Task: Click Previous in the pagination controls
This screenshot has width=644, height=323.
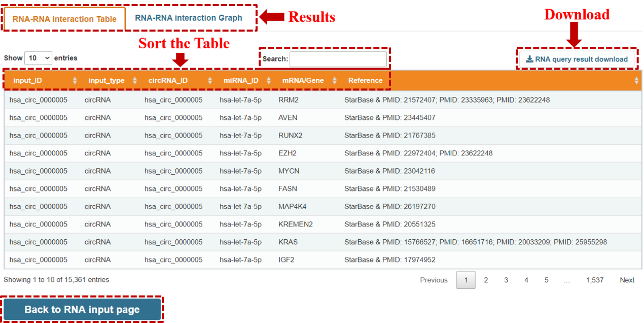Action: click(x=434, y=280)
